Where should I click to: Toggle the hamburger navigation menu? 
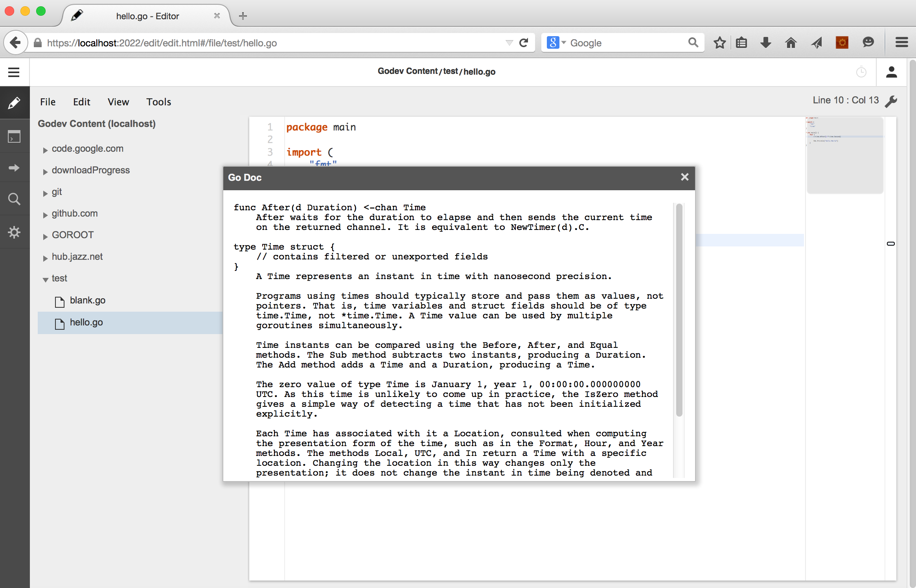pyautogui.click(x=14, y=72)
